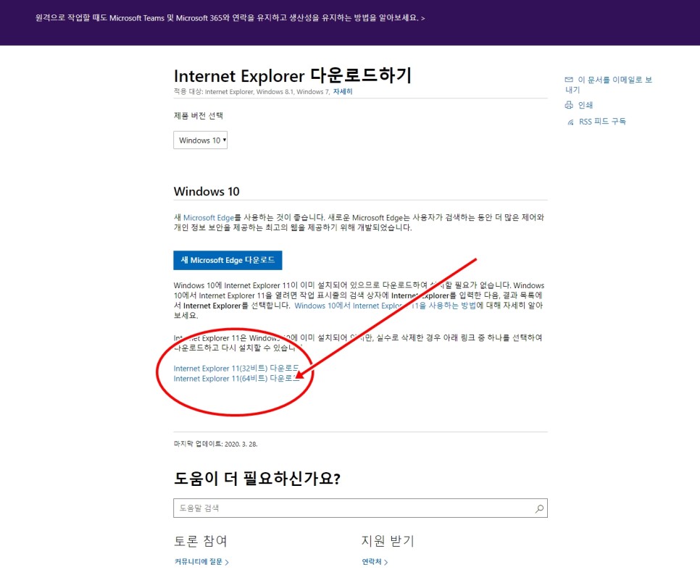Open the 연락처 support link
Screen dimensions: 700x588
click(x=375, y=562)
